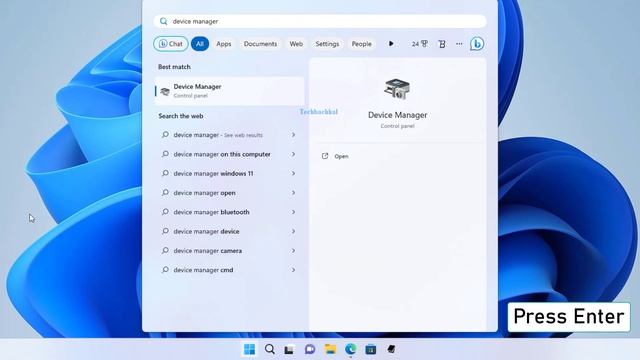Expand chevron for 'windows 11' row

(x=293, y=173)
